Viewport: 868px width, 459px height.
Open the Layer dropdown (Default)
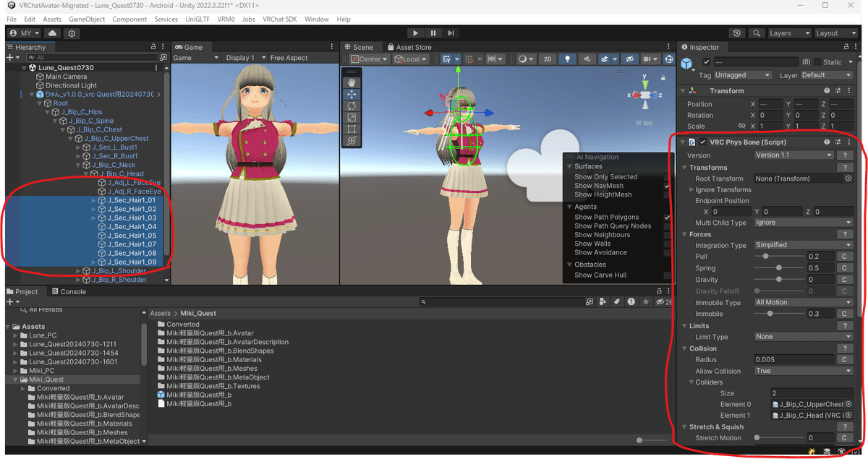[x=827, y=75]
